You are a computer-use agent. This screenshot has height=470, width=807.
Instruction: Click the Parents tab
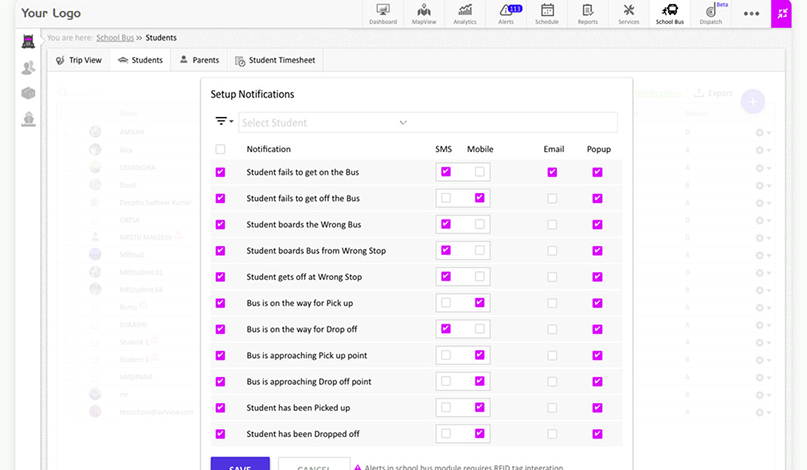point(199,60)
